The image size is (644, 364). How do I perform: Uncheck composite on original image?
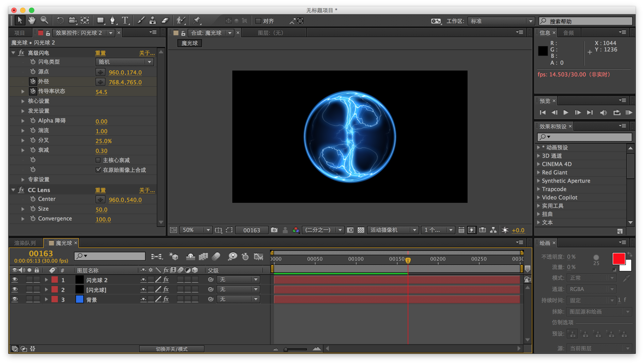tap(98, 170)
